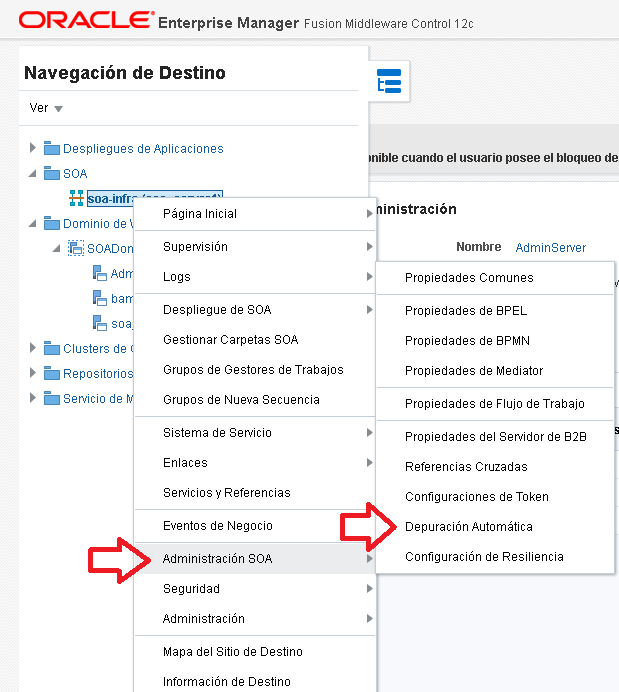Screen dimensions: 619x692
Task: Select Grupos de Nueva Secuencia
Action: (255, 400)
